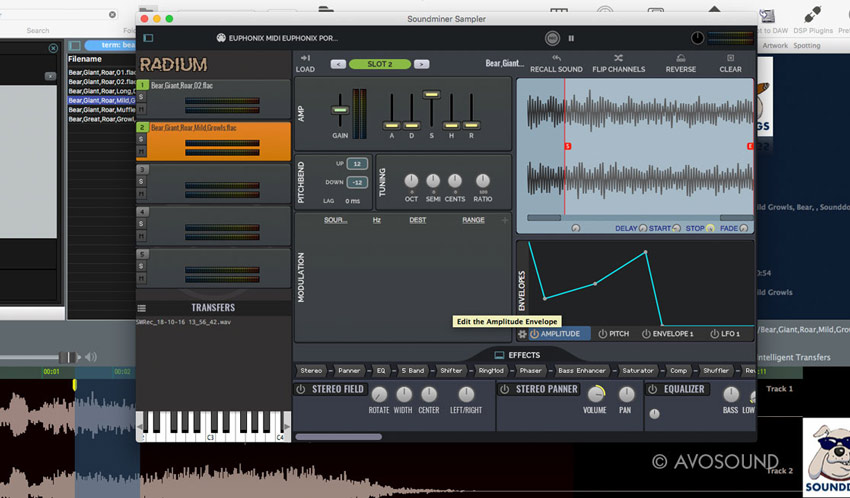The height and width of the screenshot is (498, 850).
Task: Toggle Amplitude envelope power
Action: tap(534, 334)
